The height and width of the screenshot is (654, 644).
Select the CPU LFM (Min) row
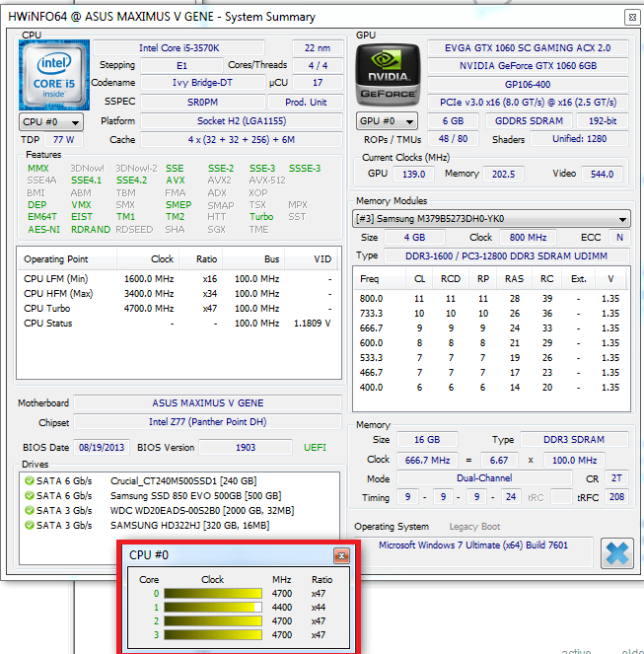pyautogui.click(x=179, y=278)
